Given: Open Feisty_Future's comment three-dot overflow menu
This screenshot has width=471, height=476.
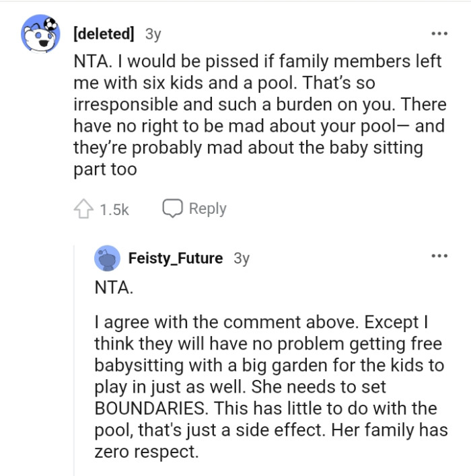Looking at the screenshot, I should 439,256.
